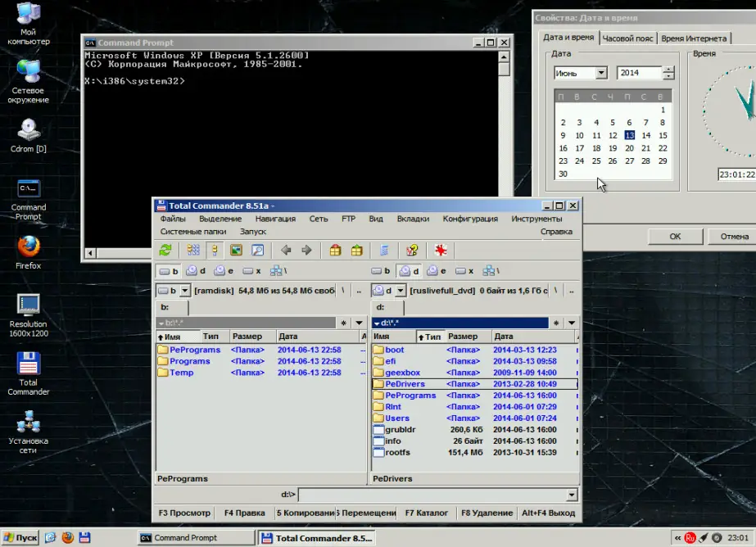Select drive d button in left drive bar
The width and height of the screenshot is (756, 547).
197,271
